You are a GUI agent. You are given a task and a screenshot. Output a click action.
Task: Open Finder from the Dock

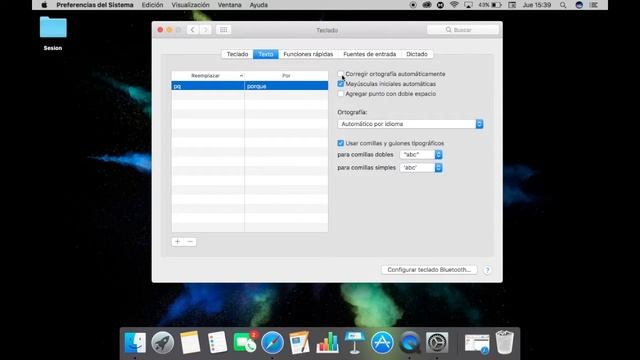point(135,342)
